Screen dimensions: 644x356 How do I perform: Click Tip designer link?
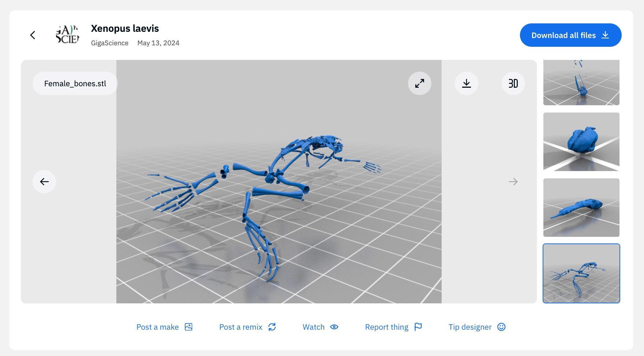coord(477,327)
